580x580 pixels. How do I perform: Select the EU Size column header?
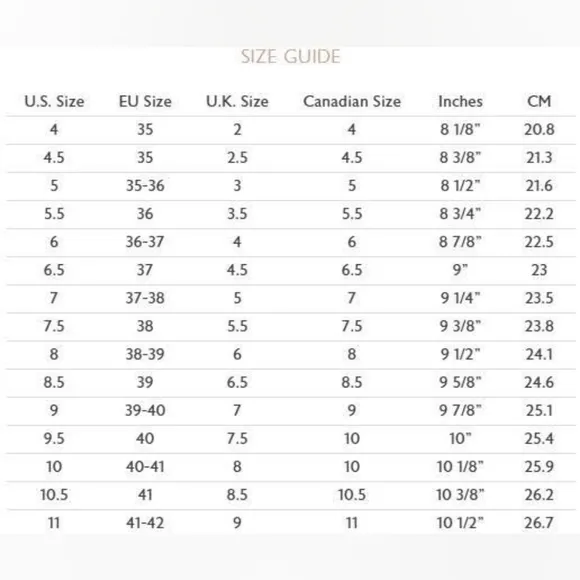(x=145, y=101)
